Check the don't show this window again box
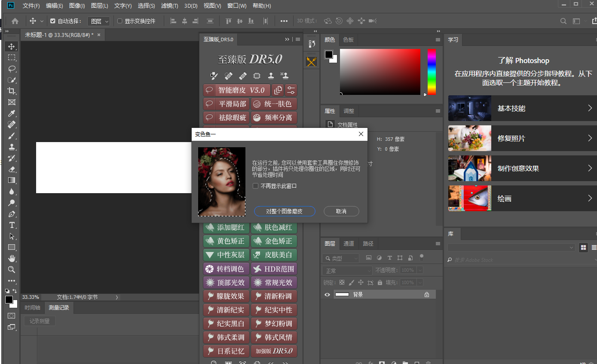The width and height of the screenshot is (597, 364). point(256,186)
